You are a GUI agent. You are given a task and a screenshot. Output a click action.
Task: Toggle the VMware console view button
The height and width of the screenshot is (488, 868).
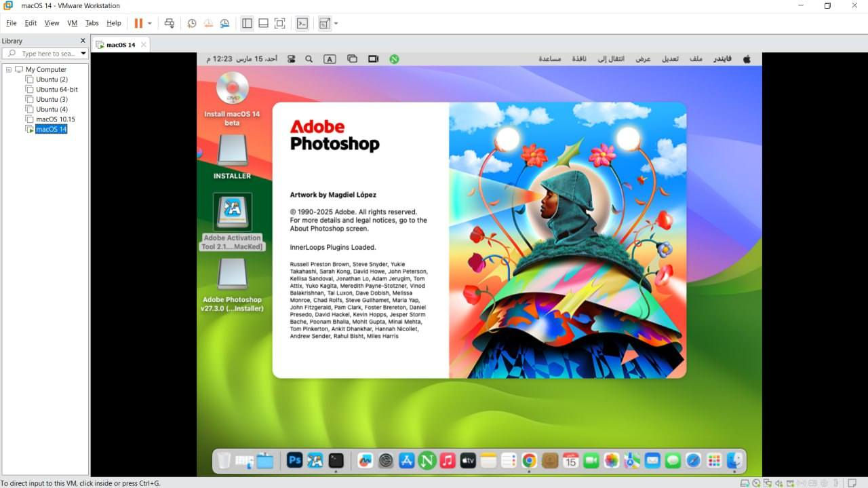point(302,23)
